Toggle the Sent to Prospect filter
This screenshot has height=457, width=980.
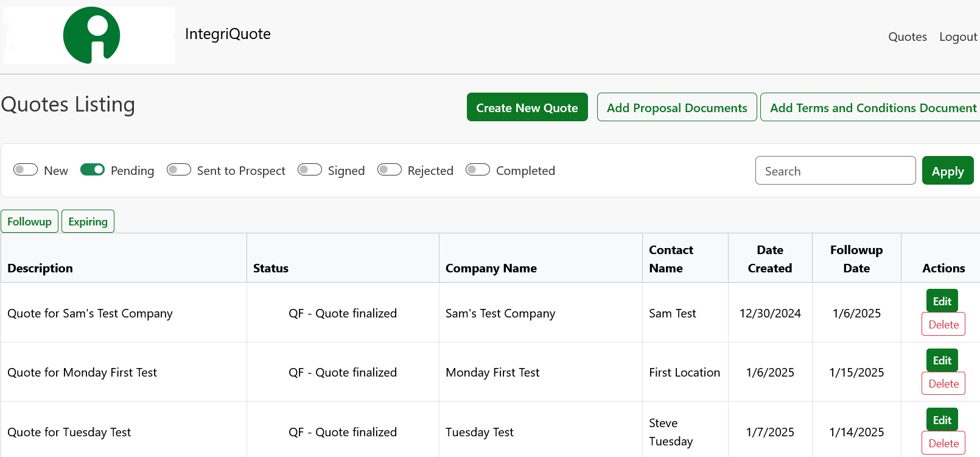pos(179,170)
